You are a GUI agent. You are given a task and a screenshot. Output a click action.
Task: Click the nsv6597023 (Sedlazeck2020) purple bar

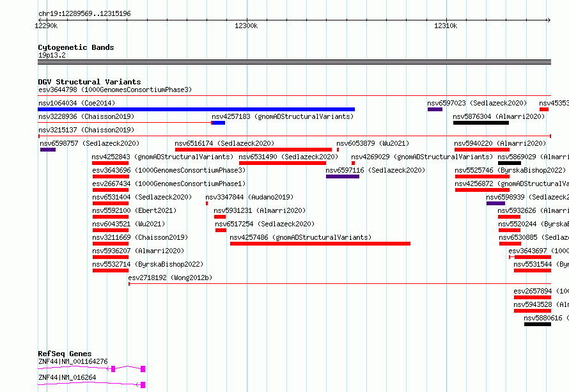(435, 109)
